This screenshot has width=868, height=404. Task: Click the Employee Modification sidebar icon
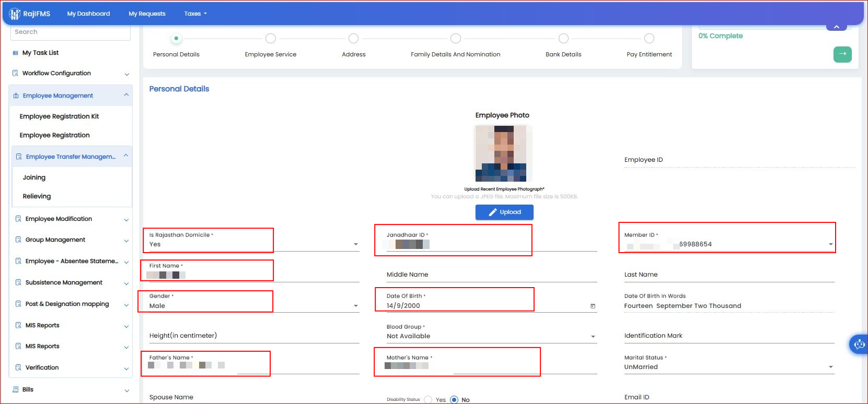tap(18, 219)
